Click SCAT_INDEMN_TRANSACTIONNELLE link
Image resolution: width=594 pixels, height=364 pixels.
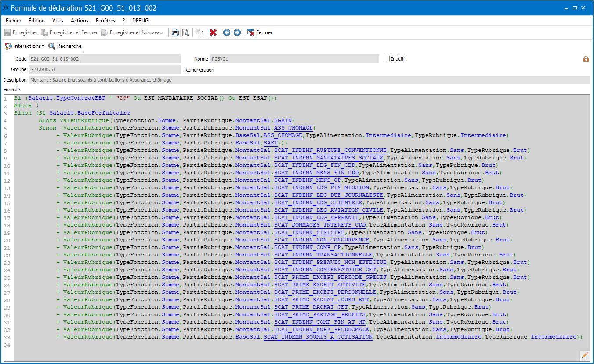click(323, 255)
